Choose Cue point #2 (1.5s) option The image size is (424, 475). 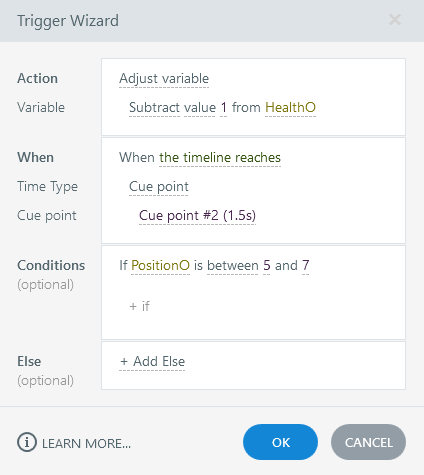coord(197,216)
